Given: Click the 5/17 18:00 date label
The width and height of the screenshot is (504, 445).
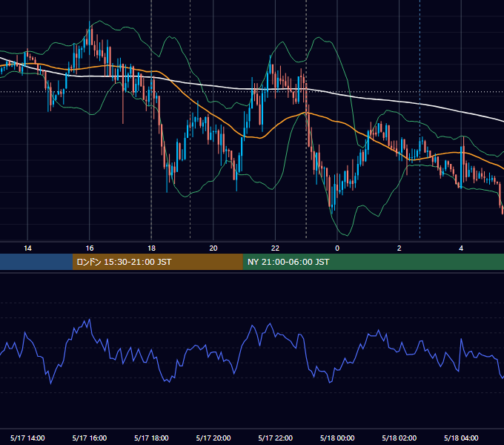Looking at the screenshot, I should pyautogui.click(x=151, y=438).
